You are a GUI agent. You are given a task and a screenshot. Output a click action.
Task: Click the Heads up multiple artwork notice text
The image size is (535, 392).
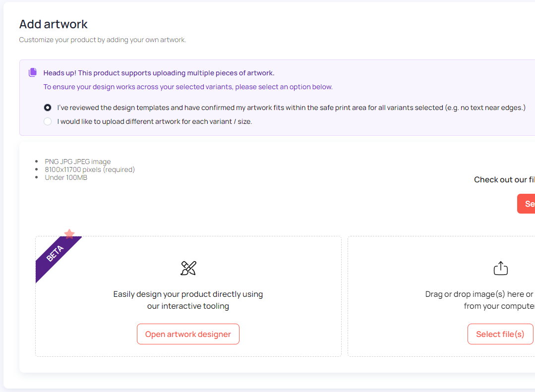(159, 73)
